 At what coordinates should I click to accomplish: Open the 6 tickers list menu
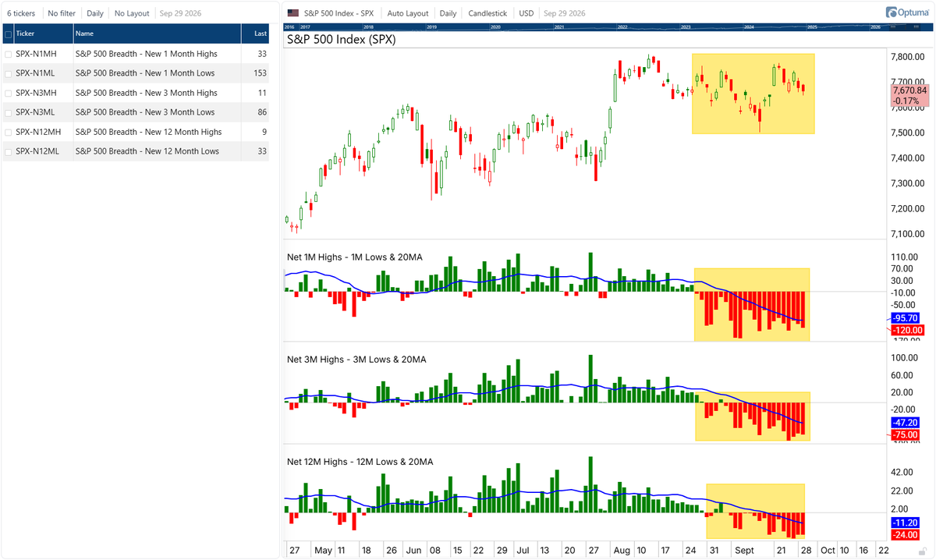[x=21, y=13]
